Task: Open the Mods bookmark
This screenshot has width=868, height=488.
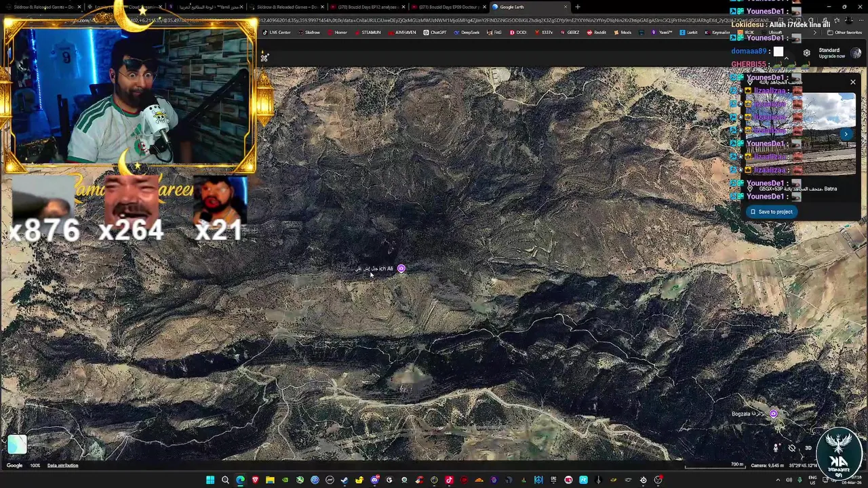Action: click(623, 33)
